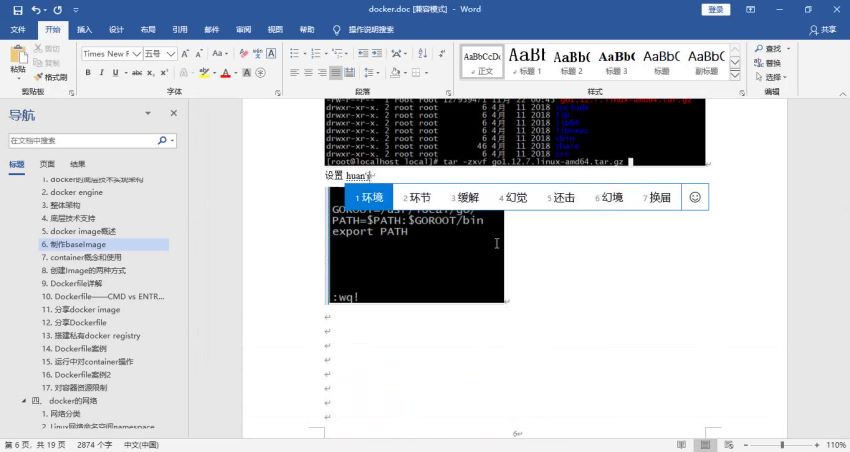Switch to read mode view in status bar
Screen dimensions: 850x452
(x=681, y=445)
